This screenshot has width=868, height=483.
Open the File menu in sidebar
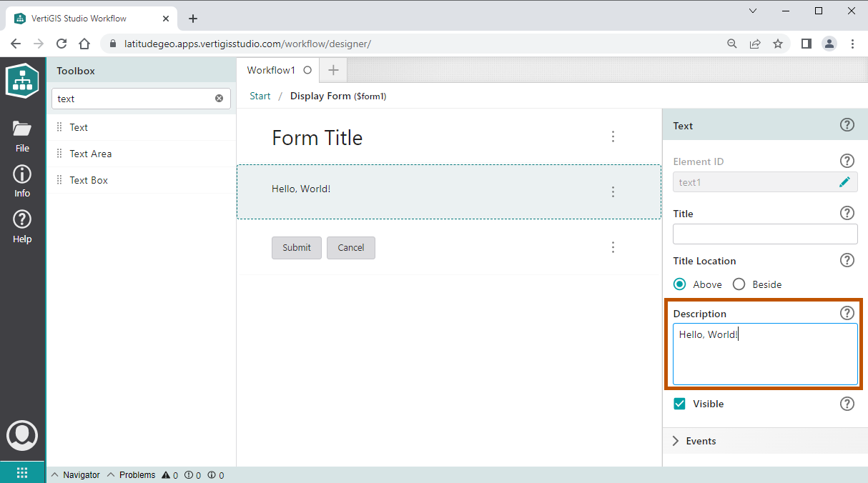[22, 136]
